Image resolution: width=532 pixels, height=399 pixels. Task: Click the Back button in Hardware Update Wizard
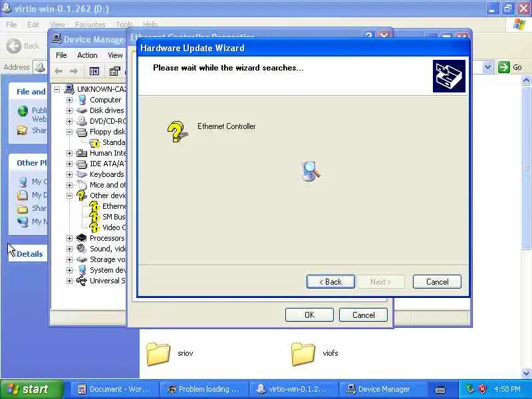331,281
